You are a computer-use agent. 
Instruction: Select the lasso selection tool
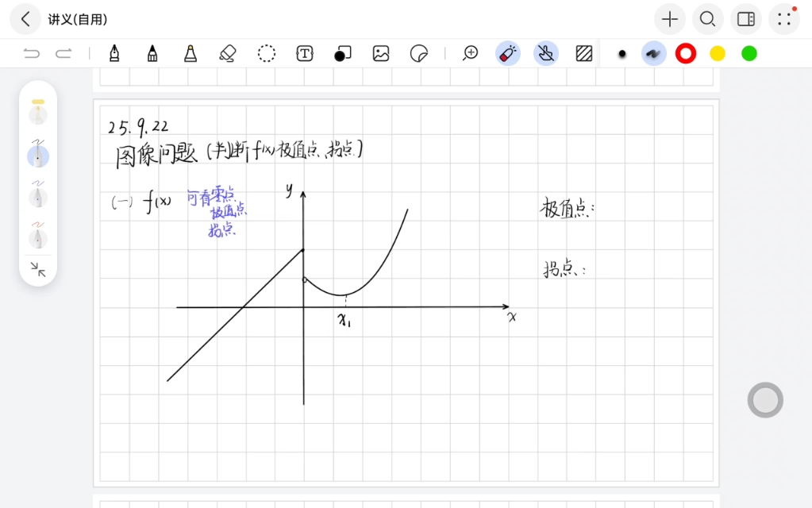tap(267, 53)
